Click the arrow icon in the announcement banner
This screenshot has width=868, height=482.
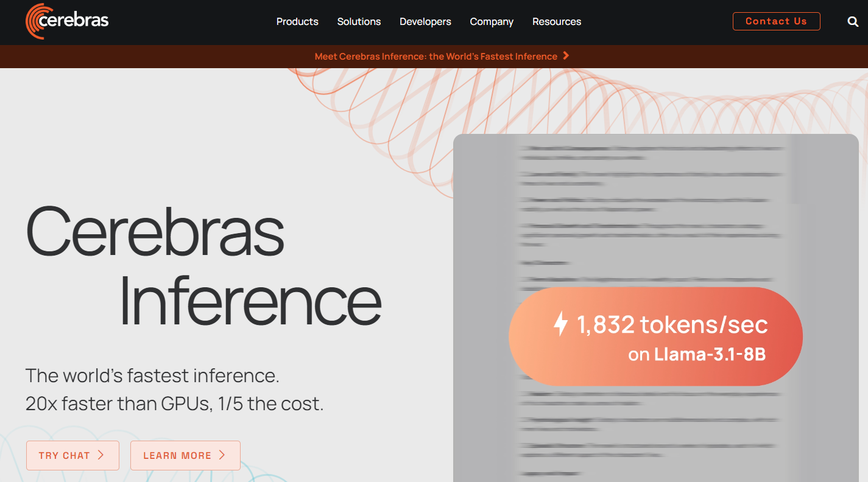[x=566, y=56]
